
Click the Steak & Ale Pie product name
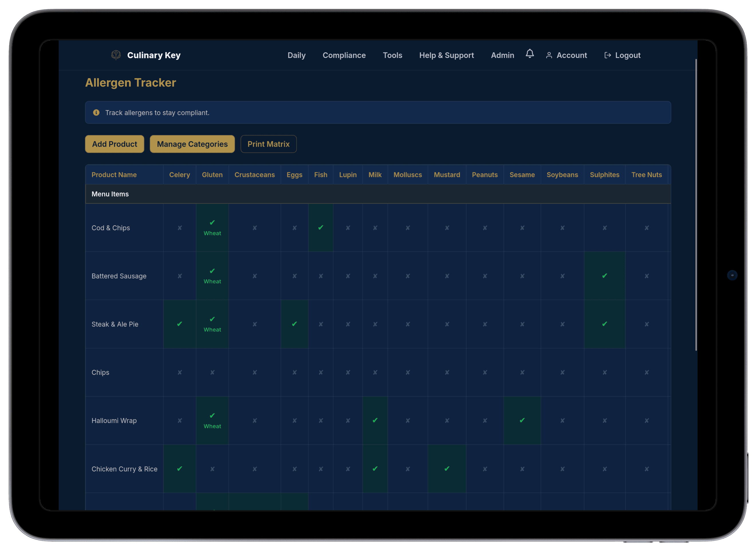(115, 324)
